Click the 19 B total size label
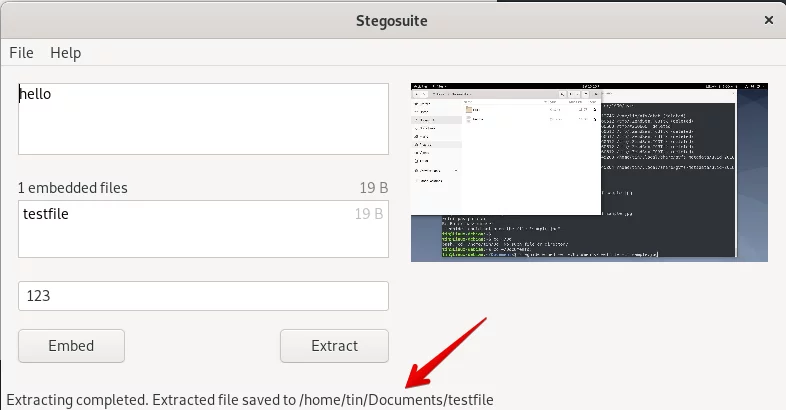The width and height of the screenshot is (786, 410). (374, 188)
